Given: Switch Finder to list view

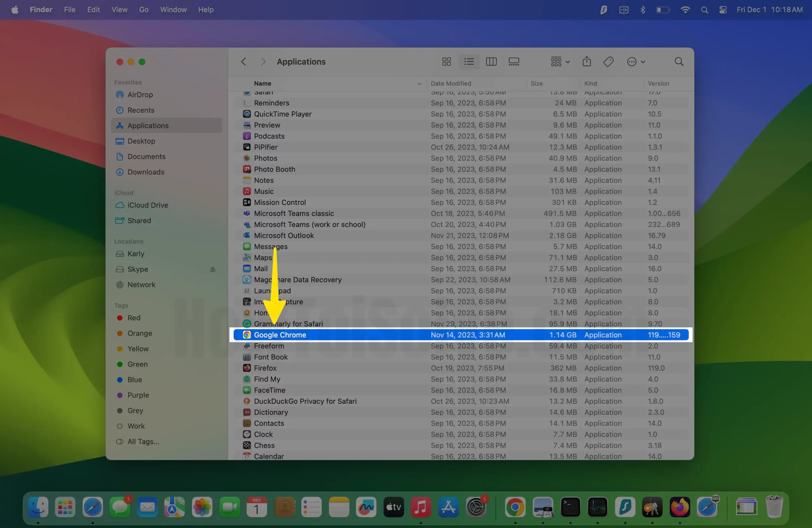Looking at the screenshot, I should [x=469, y=62].
